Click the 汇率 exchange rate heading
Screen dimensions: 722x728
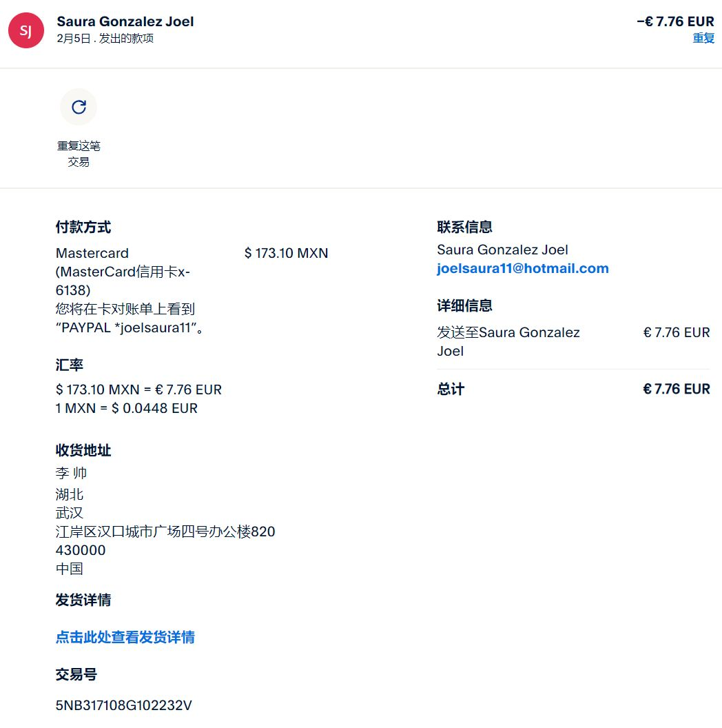(x=69, y=365)
